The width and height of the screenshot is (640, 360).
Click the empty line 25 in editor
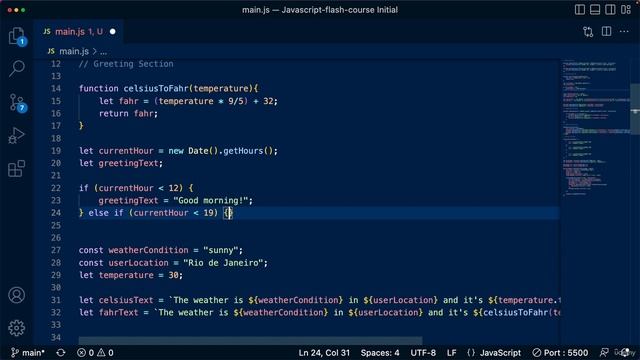[318, 225]
